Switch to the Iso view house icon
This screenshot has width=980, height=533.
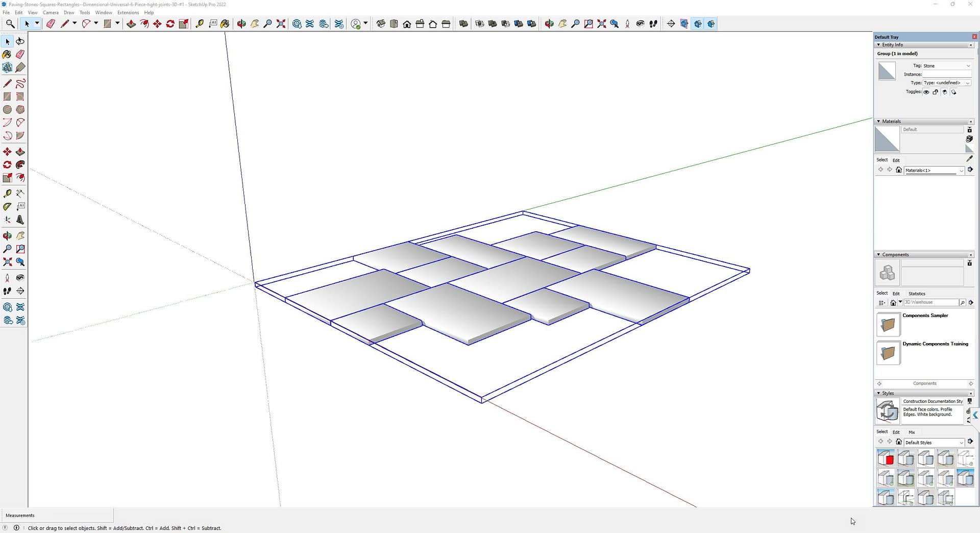tap(381, 24)
